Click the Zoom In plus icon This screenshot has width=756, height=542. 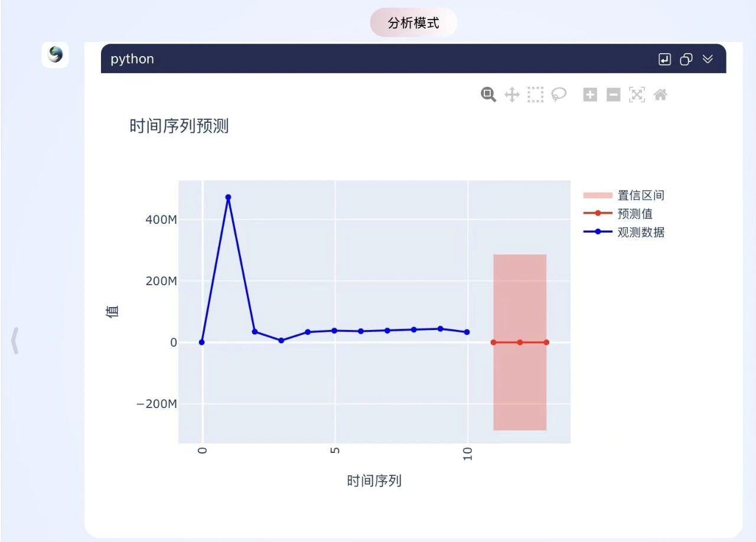[x=590, y=94]
